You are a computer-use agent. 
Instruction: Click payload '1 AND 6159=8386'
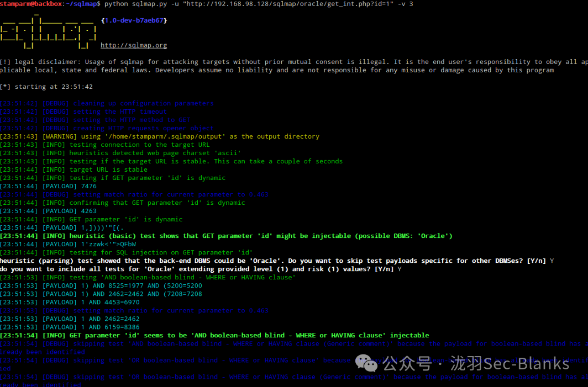(70, 327)
